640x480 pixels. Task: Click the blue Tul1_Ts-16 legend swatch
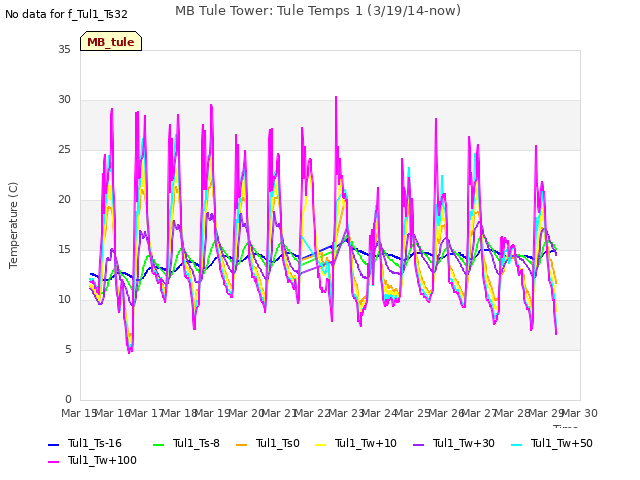click(54, 444)
